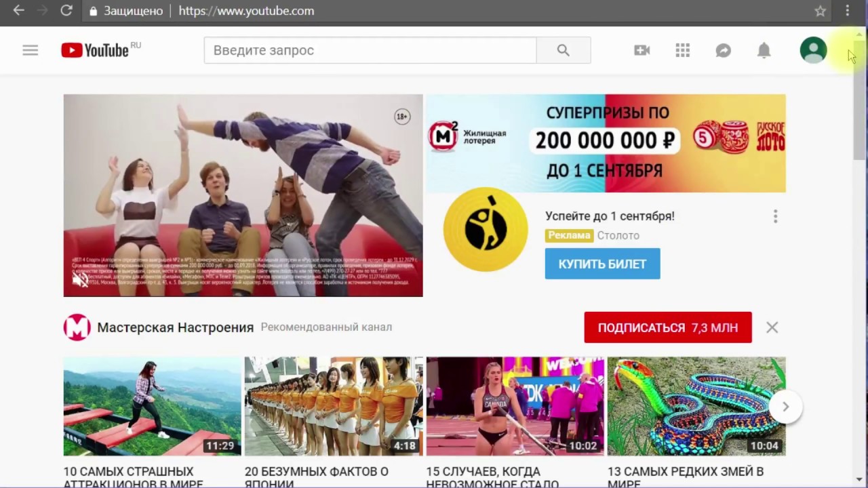Screen dimensions: 868x488
Task: Click the yellow Столото ad logo
Action: click(486, 230)
